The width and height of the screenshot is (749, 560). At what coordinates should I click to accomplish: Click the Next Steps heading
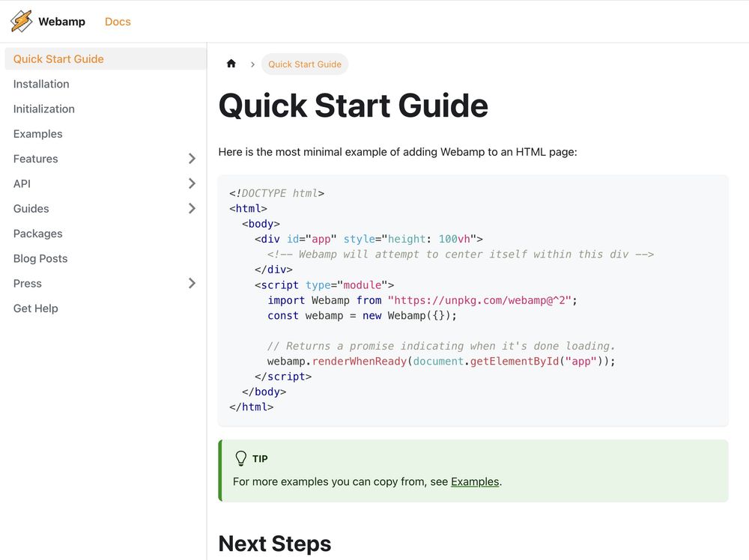(275, 544)
